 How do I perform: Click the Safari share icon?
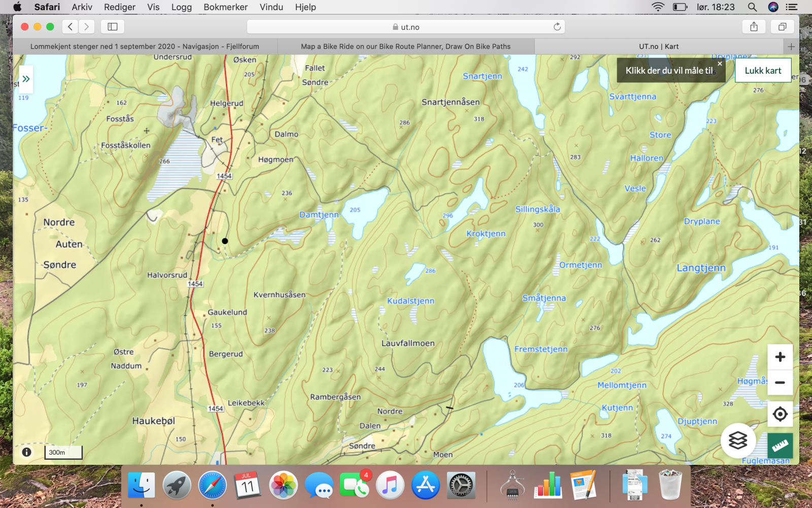pyautogui.click(x=754, y=27)
